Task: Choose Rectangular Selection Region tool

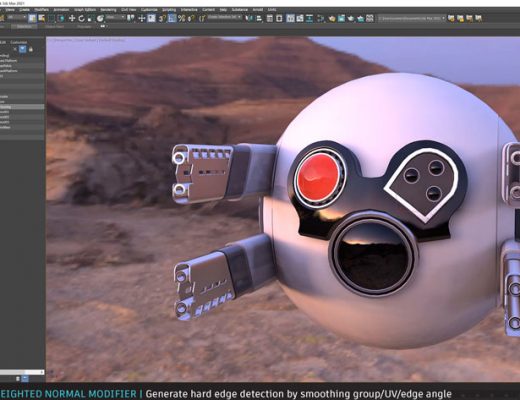Action: 52,18
